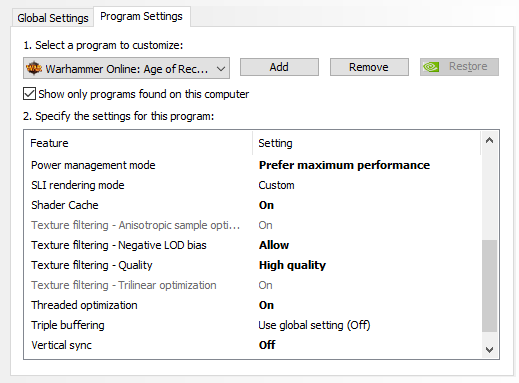Open the Use global setting (Off) value
519x383 pixels.
pos(314,325)
